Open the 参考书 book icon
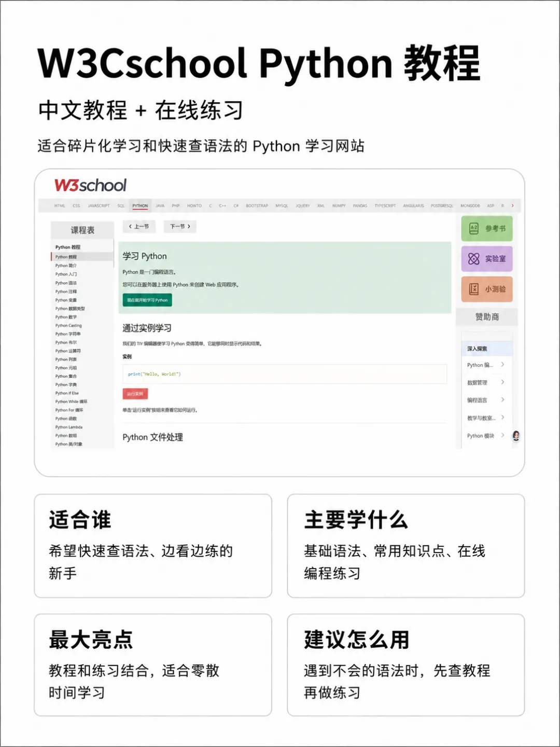Screen dimensions: 560x747 click(x=473, y=228)
